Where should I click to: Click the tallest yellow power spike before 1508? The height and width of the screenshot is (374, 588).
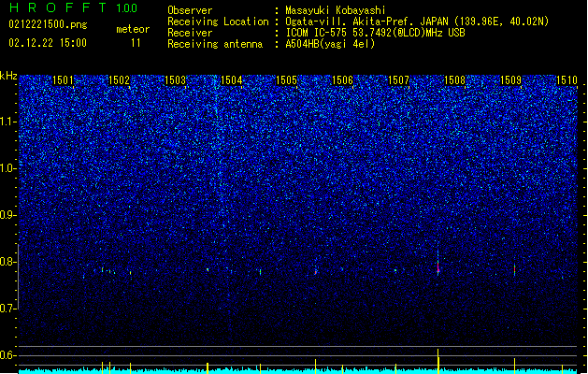tap(437, 361)
